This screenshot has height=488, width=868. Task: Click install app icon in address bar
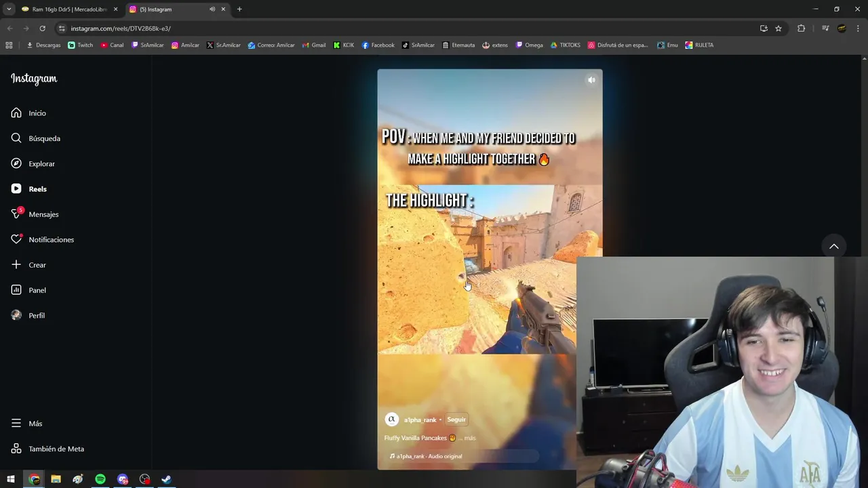click(764, 28)
